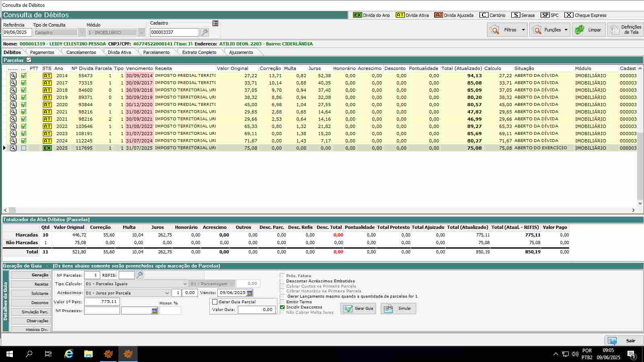The image size is (644, 362).
Task: Switch to the Pagamentos tab
Action: 42,52
